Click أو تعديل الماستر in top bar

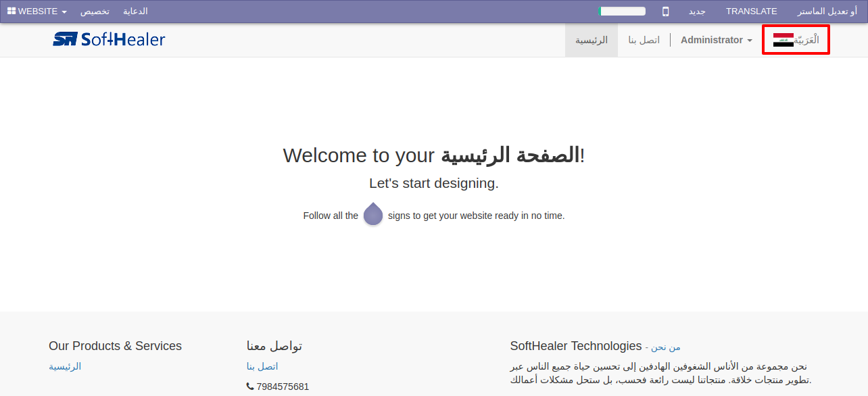pos(827,11)
